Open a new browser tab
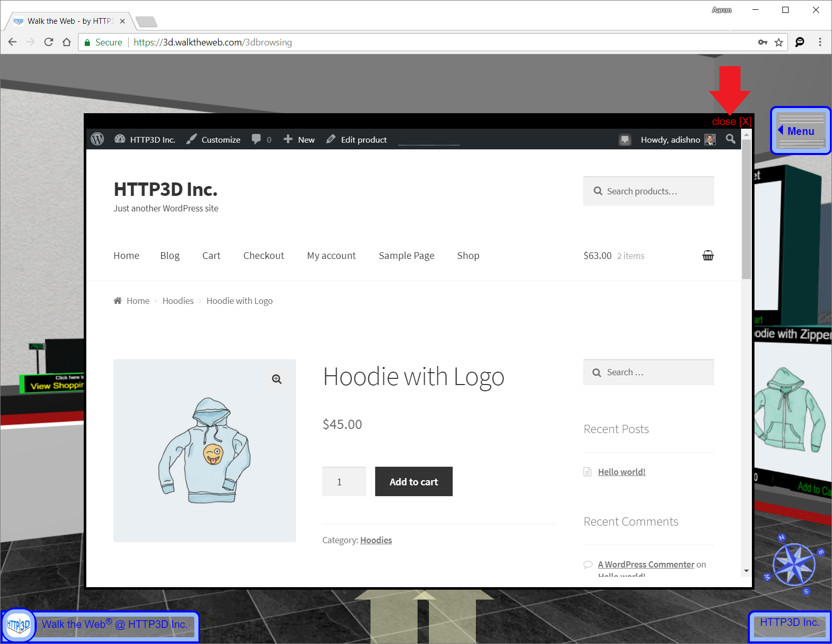The height and width of the screenshot is (644, 832). pyautogui.click(x=146, y=22)
